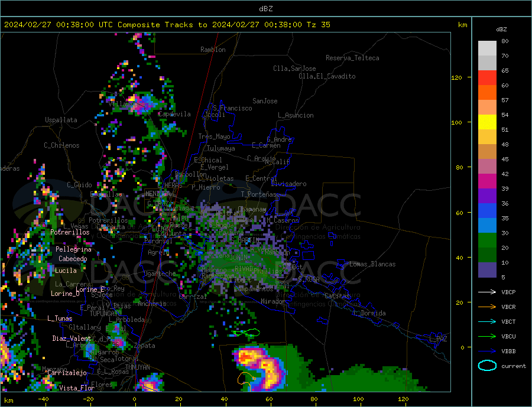Click the blue VBBB arrow legend icon
Screen dimensions: 532x407
(487, 351)
